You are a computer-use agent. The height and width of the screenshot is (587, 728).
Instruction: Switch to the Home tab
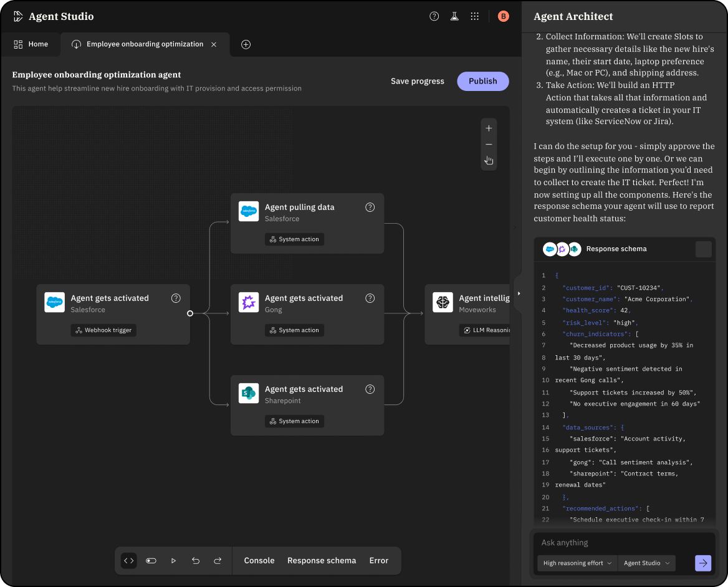[x=31, y=44]
